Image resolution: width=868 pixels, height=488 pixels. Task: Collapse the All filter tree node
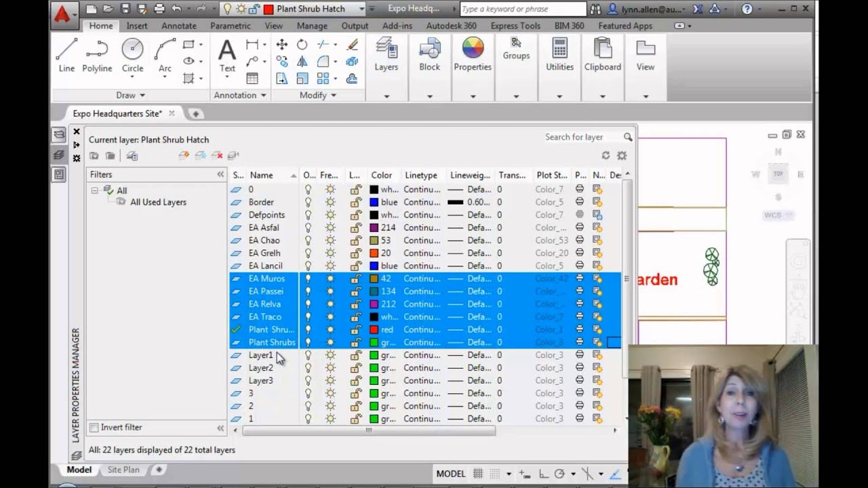pyautogui.click(x=95, y=190)
